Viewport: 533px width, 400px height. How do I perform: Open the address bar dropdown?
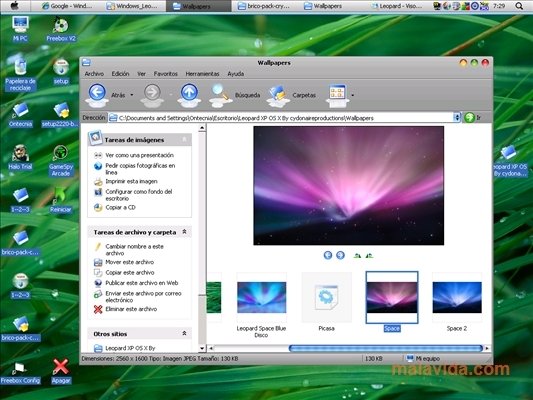(457, 118)
